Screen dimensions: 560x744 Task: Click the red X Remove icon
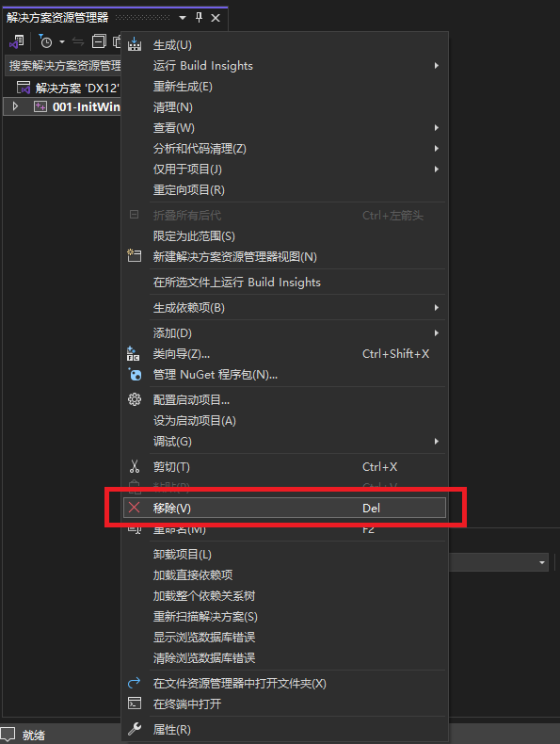(x=135, y=508)
